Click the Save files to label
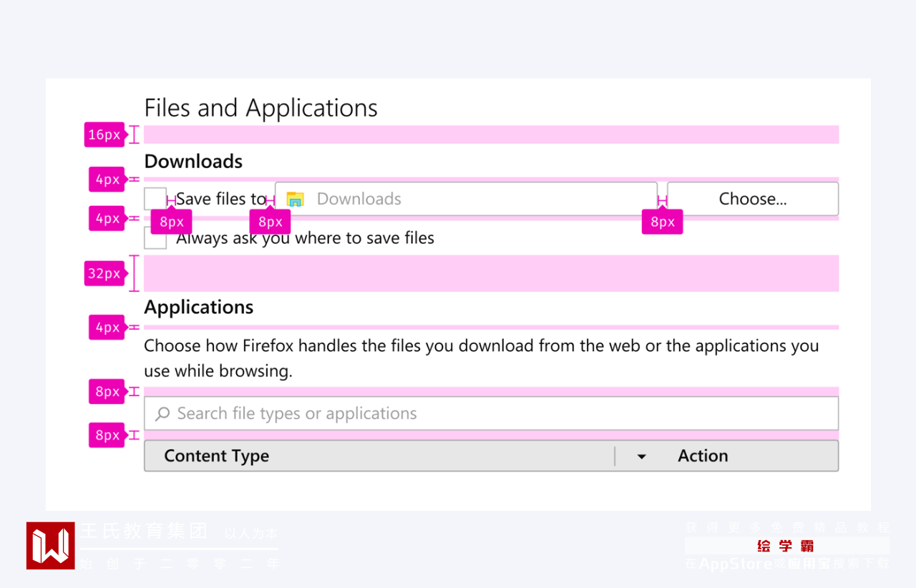Screen dimensions: 916x588 pyautogui.click(x=220, y=199)
